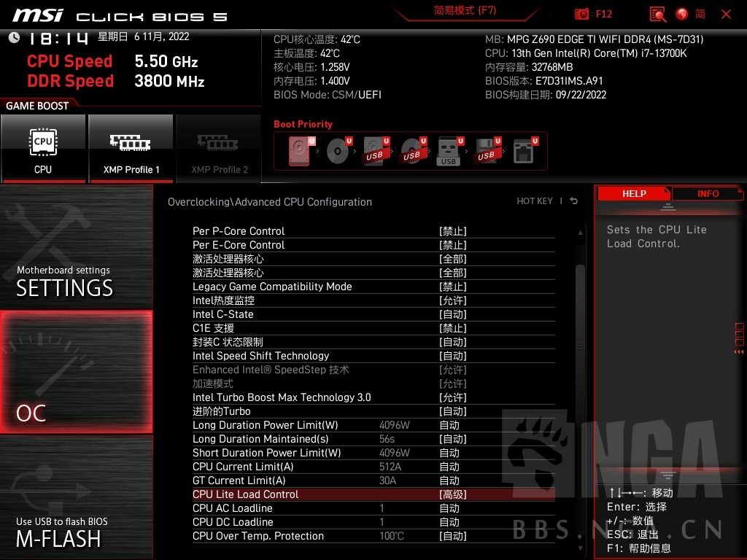This screenshot has height=560, width=747.
Task: Select the USB flash drive boot device icon
Action: click(x=449, y=151)
